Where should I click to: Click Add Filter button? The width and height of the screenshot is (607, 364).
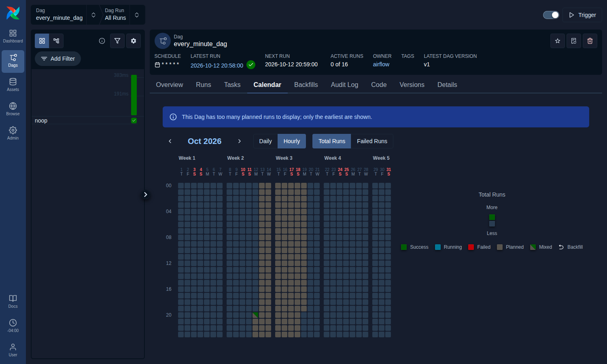pos(58,59)
